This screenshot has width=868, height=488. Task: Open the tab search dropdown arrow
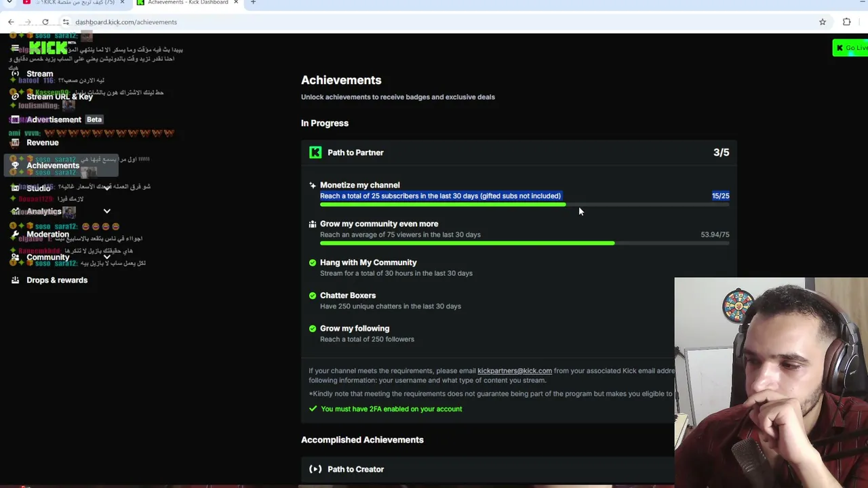click(9, 2)
